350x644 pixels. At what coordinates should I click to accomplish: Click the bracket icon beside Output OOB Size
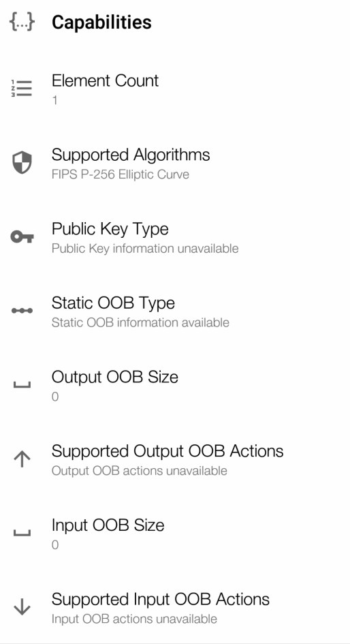[22, 385]
